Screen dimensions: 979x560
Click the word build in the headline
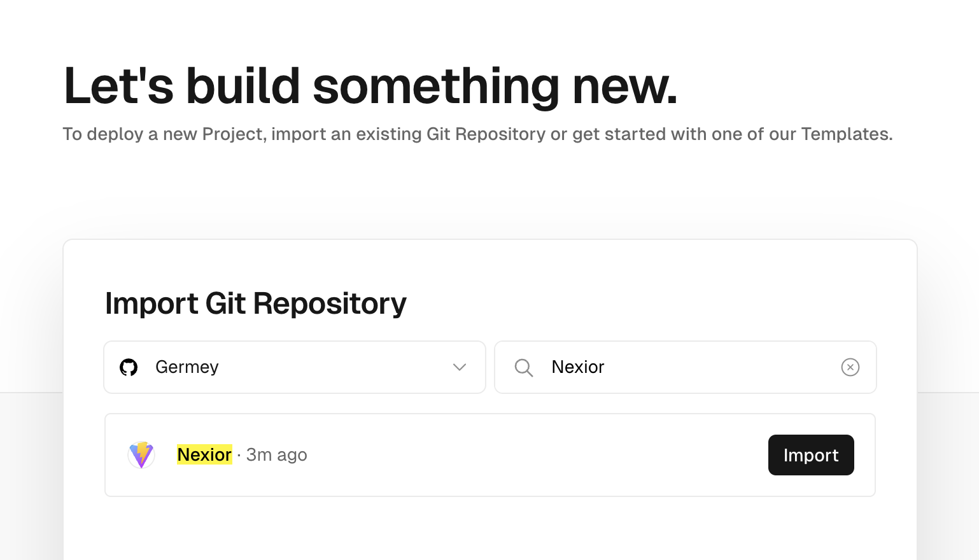point(243,85)
